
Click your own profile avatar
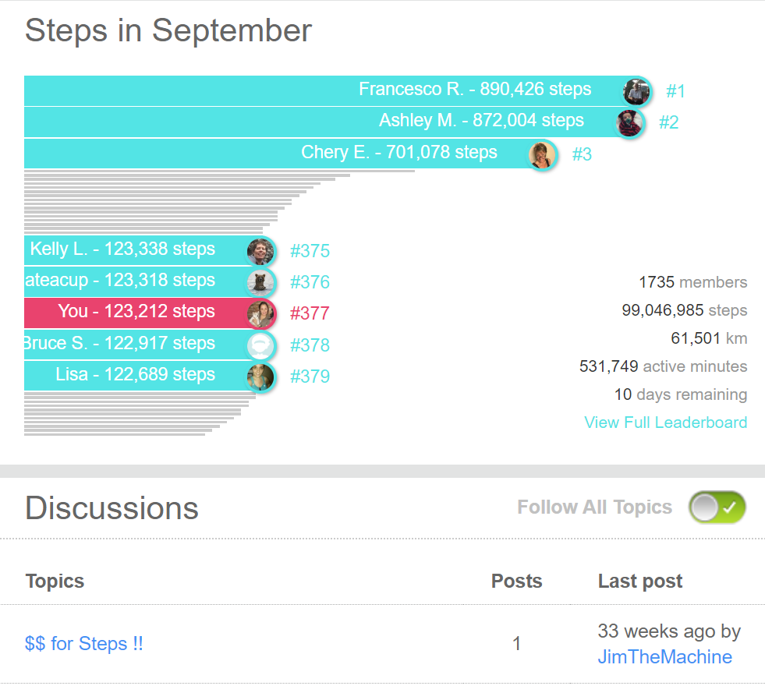click(260, 313)
